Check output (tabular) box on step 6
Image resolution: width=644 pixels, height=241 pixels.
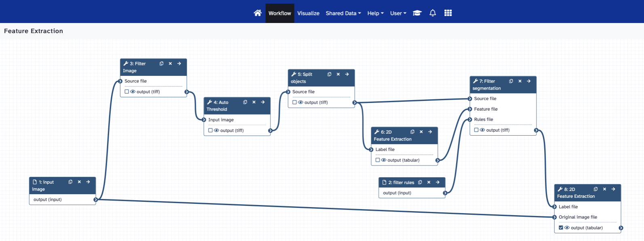click(x=378, y=160)
